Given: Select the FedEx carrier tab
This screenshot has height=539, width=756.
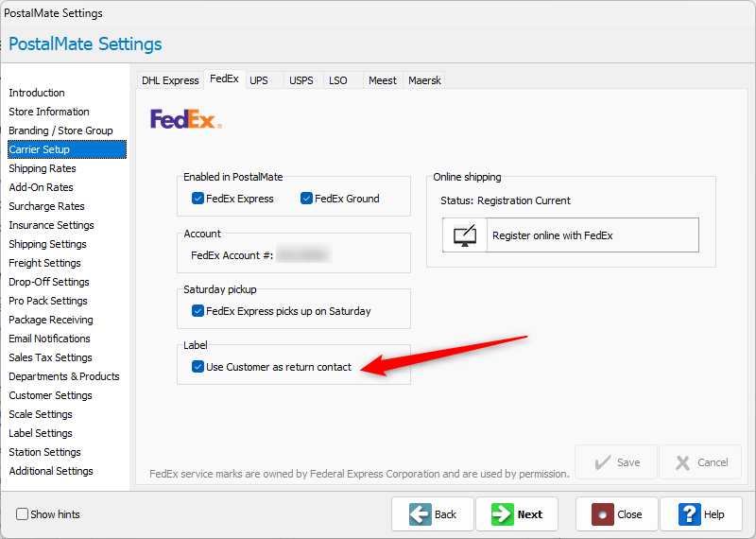Looking at the screenshot, I should (224, 78).
